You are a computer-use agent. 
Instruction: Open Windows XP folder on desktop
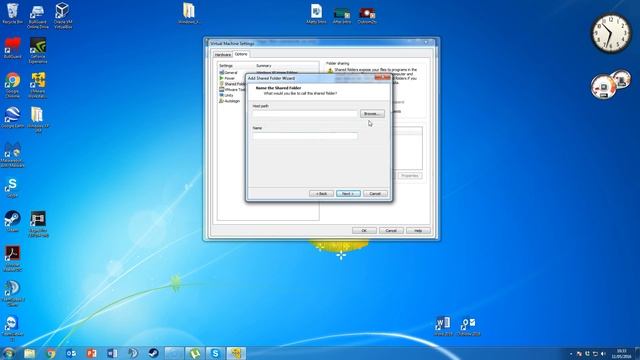tap(38, 120)
